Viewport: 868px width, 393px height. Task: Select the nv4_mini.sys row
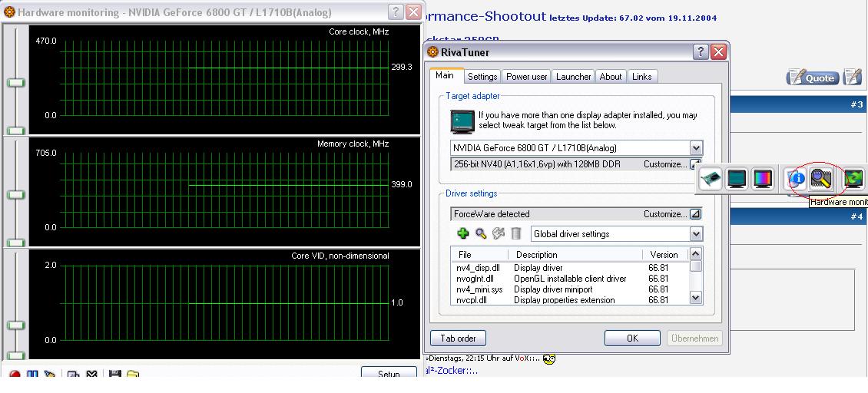(x=570, y=289)
